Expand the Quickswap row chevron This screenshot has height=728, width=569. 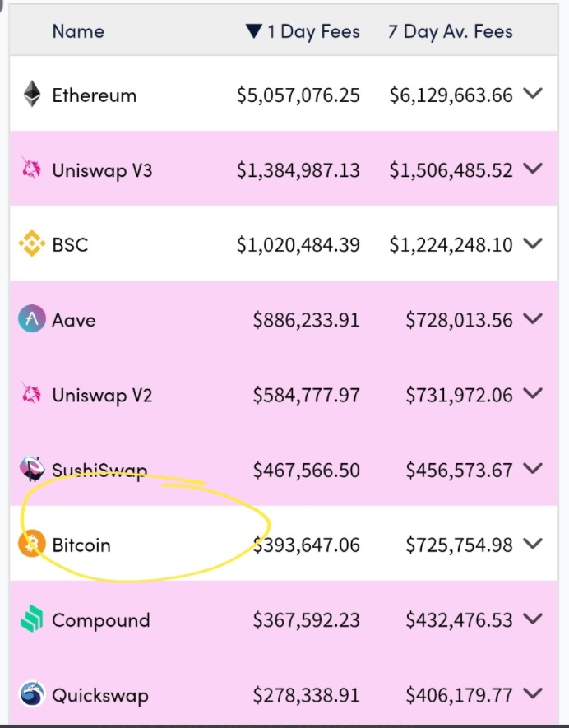click(532, 693)
